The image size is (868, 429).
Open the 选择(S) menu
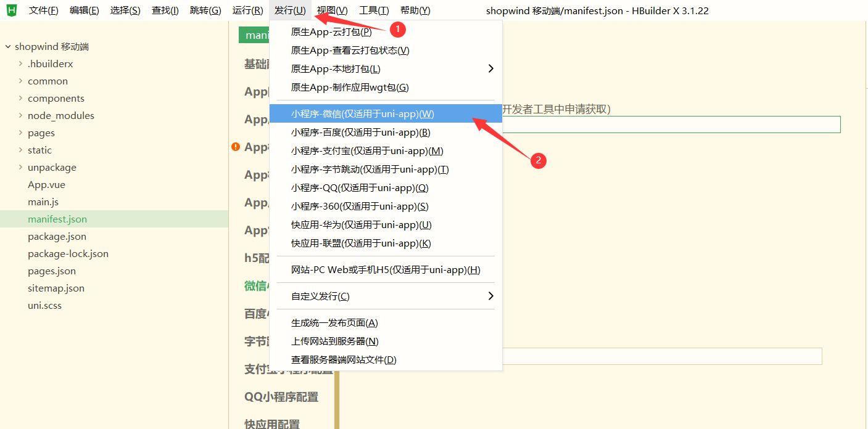[x=125, y=10]
